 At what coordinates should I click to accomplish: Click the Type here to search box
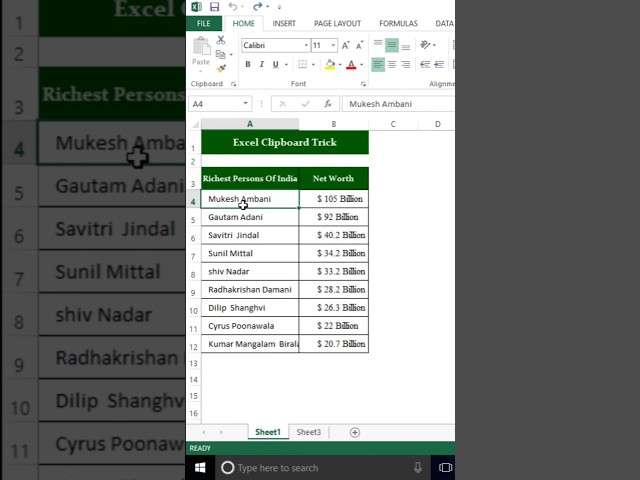tap(323, 468)
